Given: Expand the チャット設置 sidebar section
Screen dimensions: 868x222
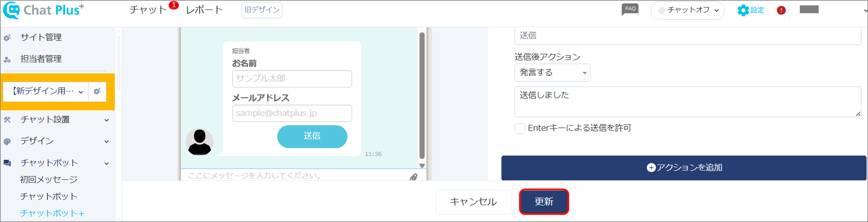Looking at the screenshot, I should tap(57, 120).
